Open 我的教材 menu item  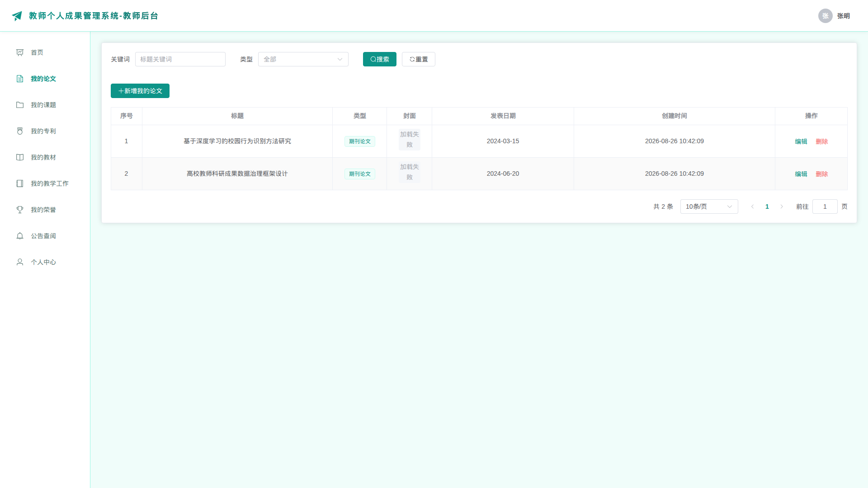(x=45, y=157)
